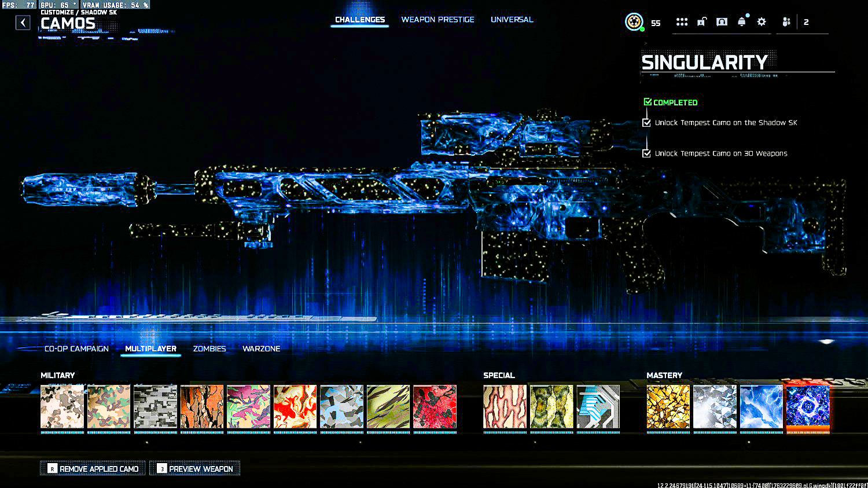This screenshot has height=488, width=868.
Task: Click the REMOVE APPLIED CAMO button
Action: coord(93,468)
